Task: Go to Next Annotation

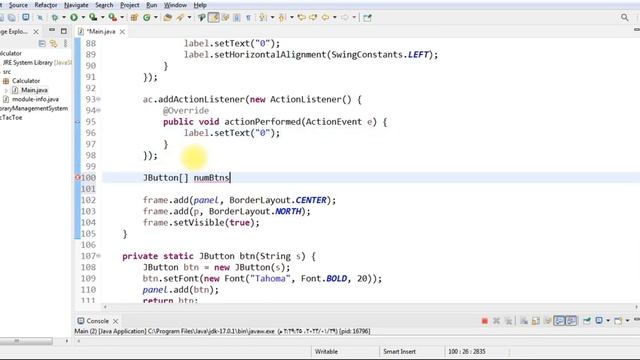Action: [x=262, y=18]
